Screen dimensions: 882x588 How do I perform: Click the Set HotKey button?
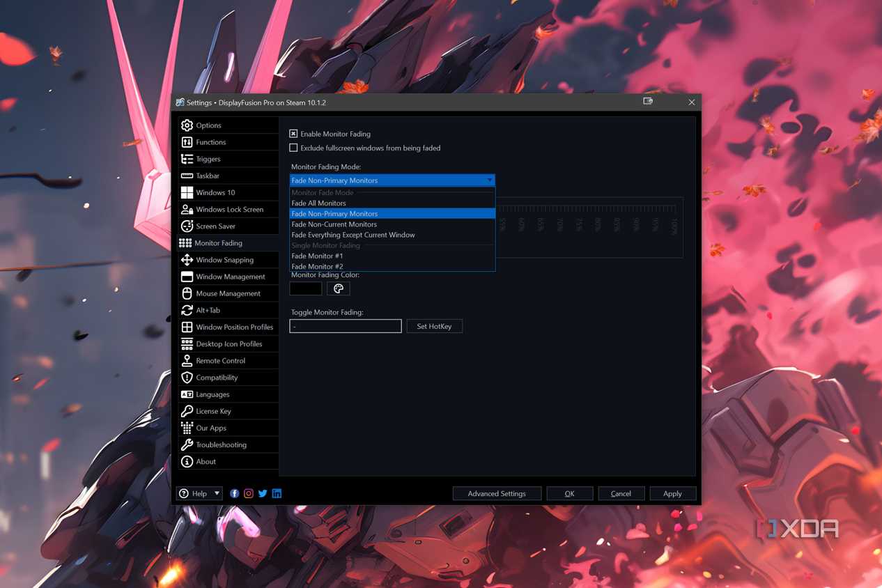(x=434, y=326)
